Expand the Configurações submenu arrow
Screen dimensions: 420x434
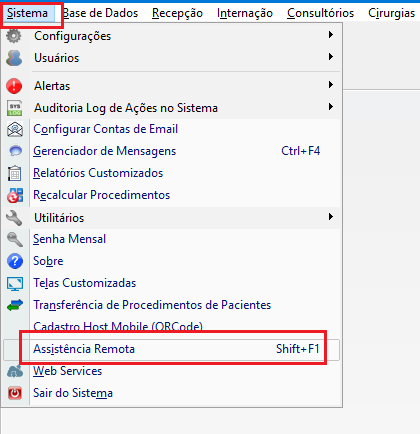pyautogui.click(x=331, y=35)
